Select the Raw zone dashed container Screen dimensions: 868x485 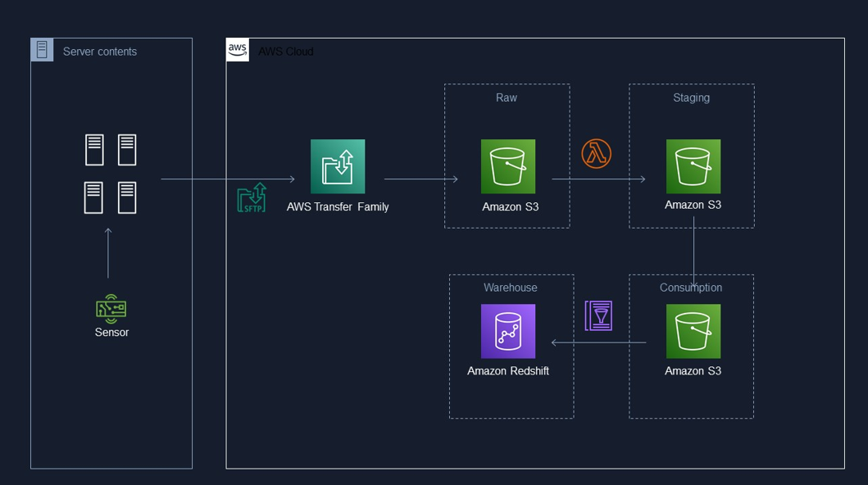click(507, 97)
